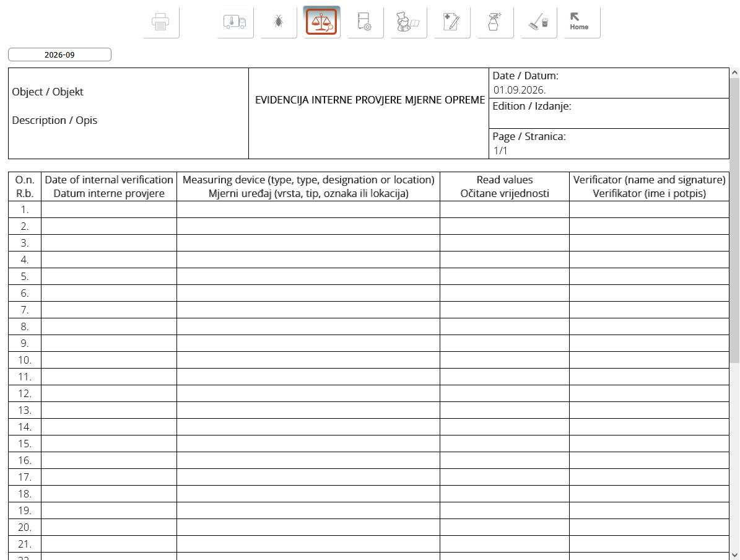
Task: Click the printer icon
Action: (161, 22)
